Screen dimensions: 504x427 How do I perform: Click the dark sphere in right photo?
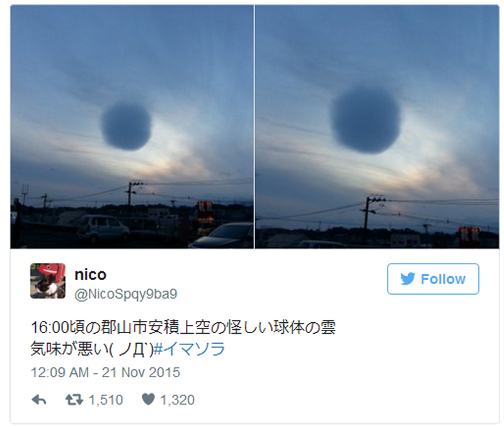tap(365, 120)
